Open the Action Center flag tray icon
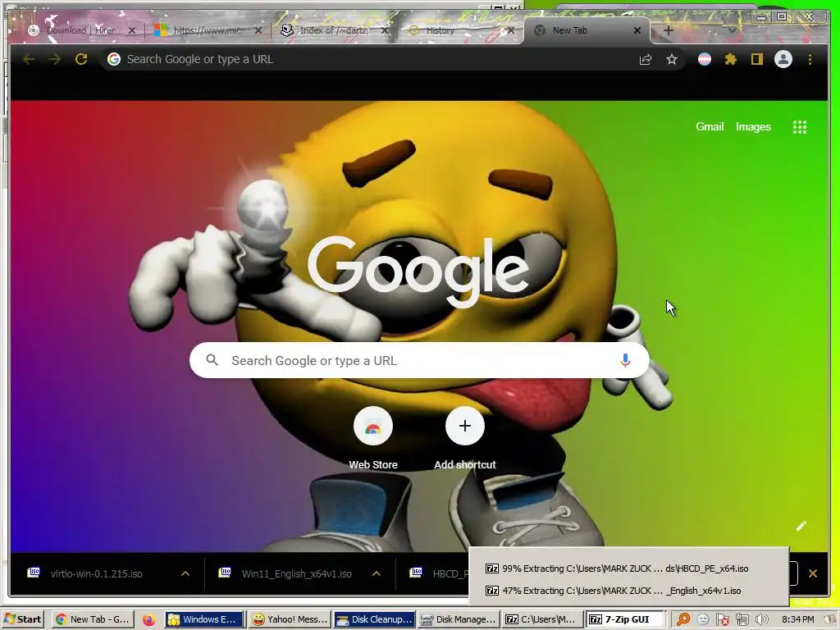The width and height of the screenshot is (840, 630). click(x=722, y=620)
